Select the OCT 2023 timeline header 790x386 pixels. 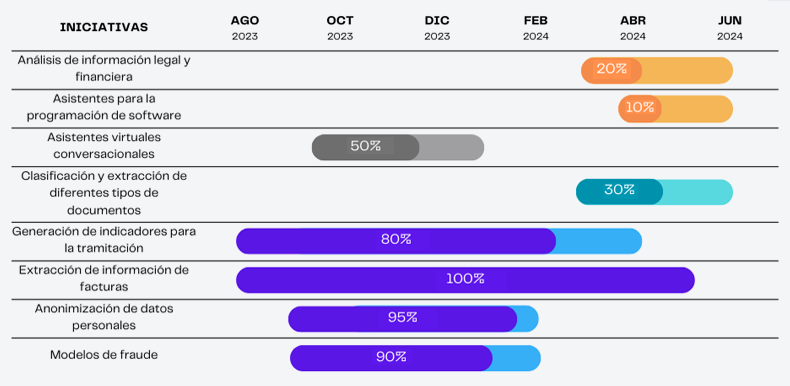tap(340, 28)
